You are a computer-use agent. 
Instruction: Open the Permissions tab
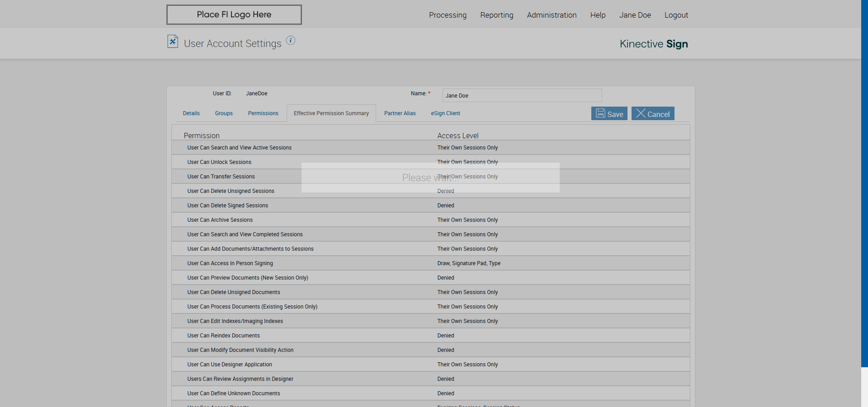[263, 113]
